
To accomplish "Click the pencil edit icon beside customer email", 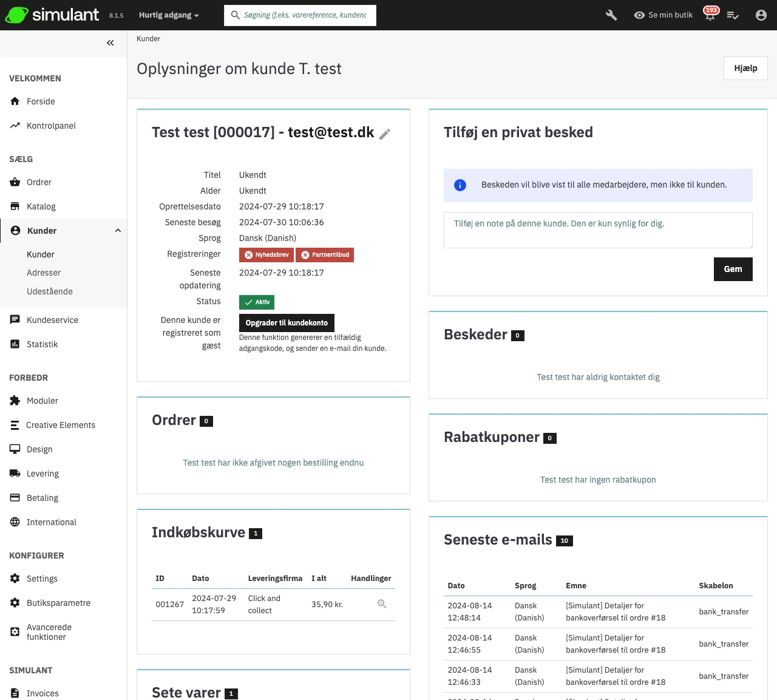I will point(385,134).
